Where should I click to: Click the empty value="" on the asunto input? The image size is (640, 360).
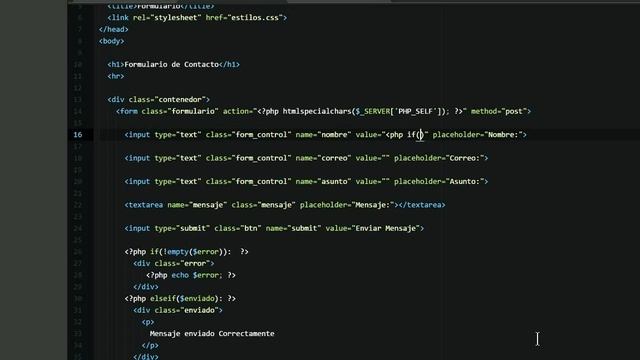point(373,182)
